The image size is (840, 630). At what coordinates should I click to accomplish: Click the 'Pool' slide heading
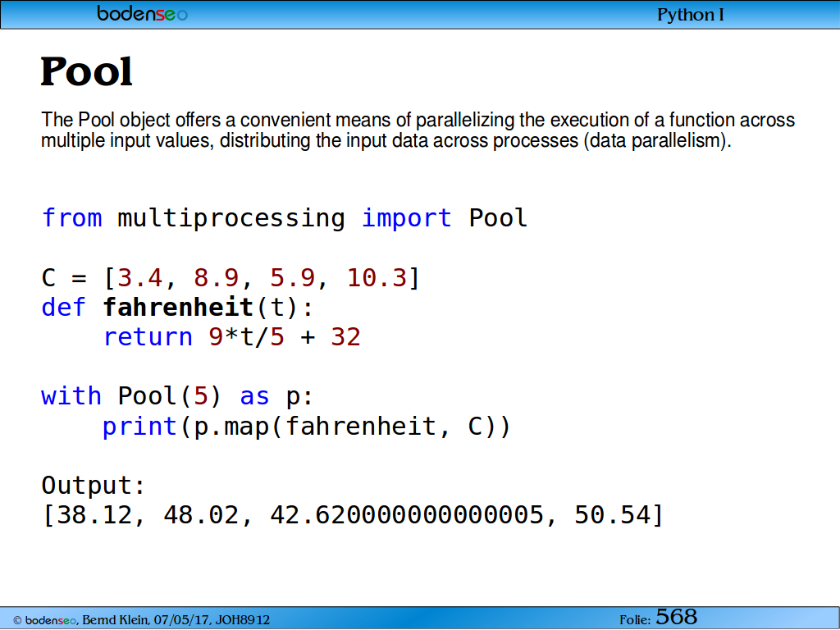point(86,72)
